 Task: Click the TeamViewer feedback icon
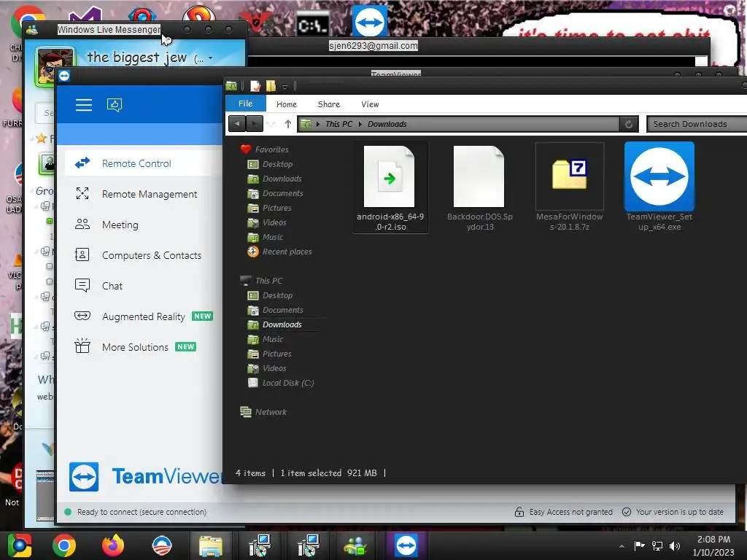pos(115,105)
